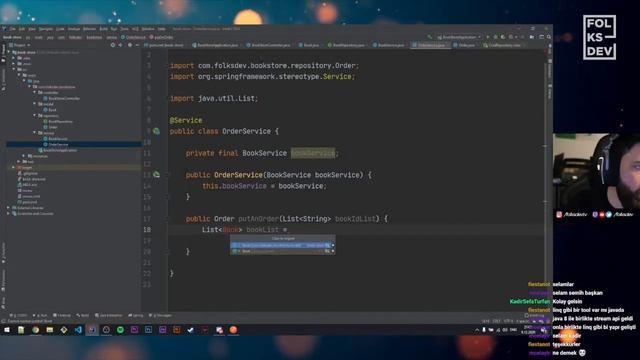The height and width of the screenshot is (360, 640).
Task: Collapse the main folder
Action: pyautogui.click(x=19, y=76)
